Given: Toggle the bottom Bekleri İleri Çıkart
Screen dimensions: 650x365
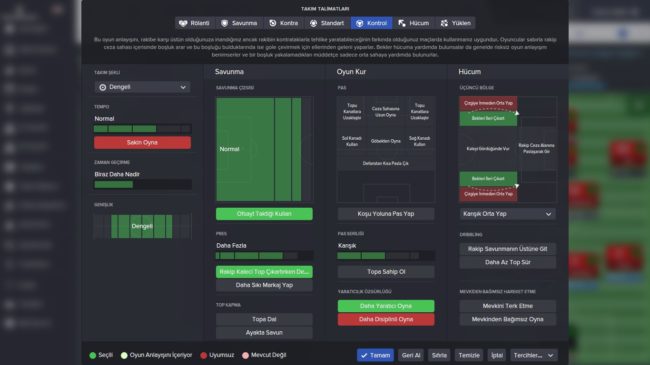Looking at the screenshot, I should 488,178.
